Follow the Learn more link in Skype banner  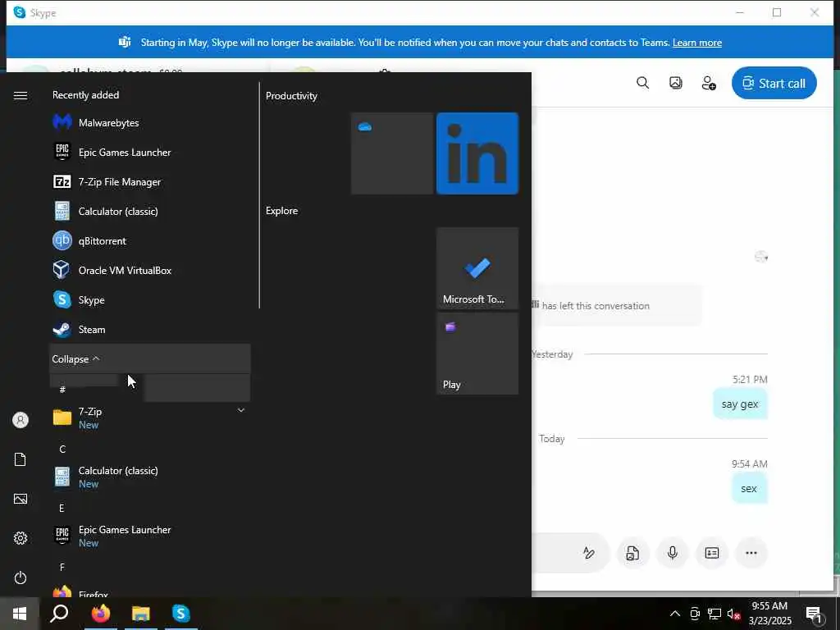pyautogui.click(x=697, y=43)
